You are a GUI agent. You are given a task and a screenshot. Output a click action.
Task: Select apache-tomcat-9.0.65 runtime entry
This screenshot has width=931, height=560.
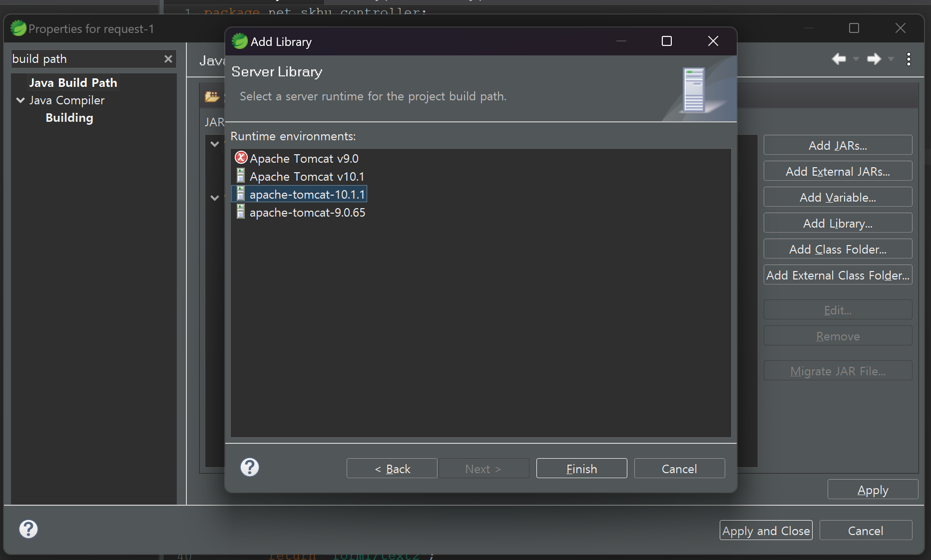[307, 213]
